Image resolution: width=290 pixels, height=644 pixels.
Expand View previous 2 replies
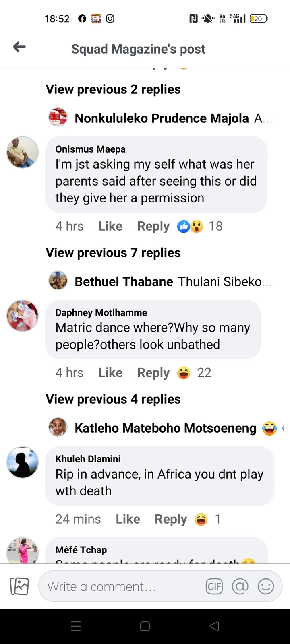coord(113,89)
